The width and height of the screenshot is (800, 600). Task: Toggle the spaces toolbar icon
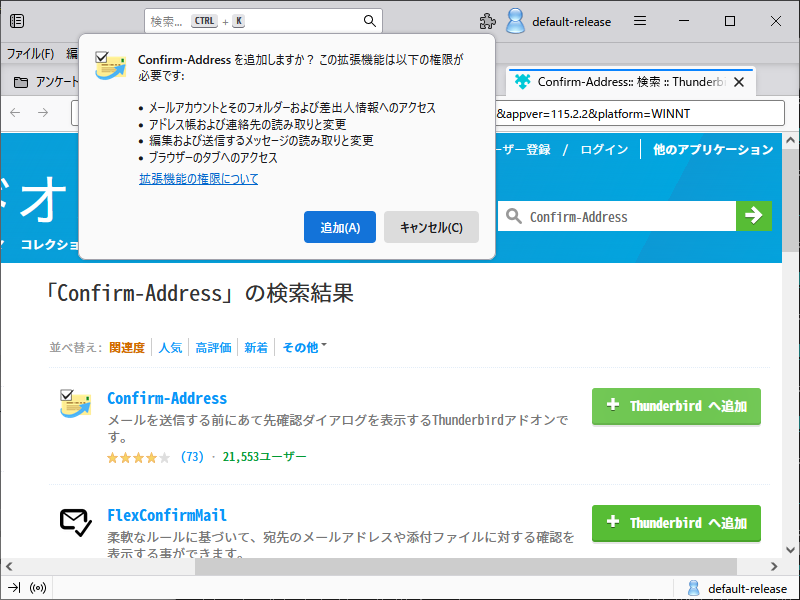tap(17, 21)
